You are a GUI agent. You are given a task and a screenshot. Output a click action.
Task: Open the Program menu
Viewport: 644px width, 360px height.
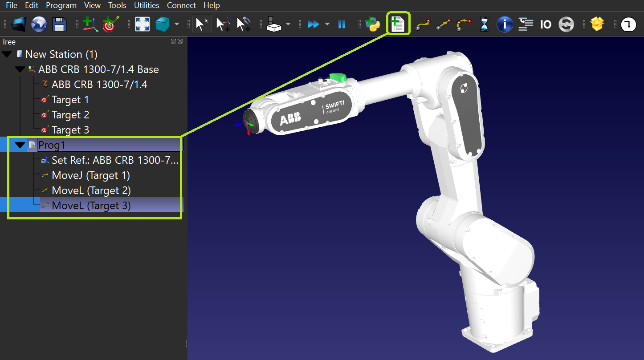tap(61, 5)
